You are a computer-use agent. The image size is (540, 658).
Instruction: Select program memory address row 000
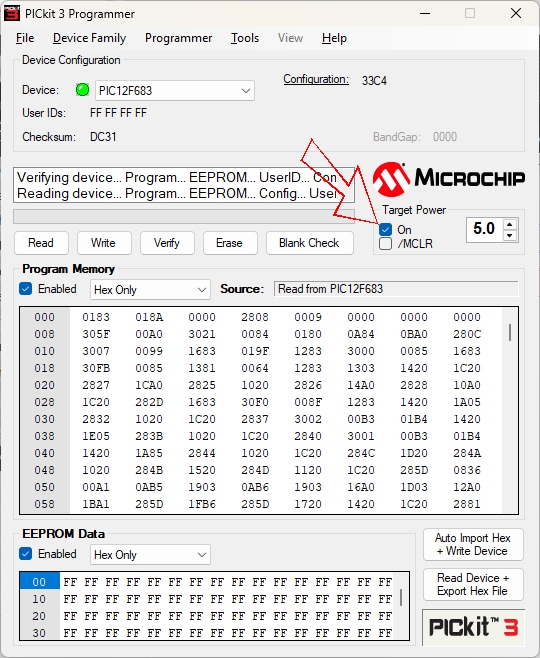pyautogui.click(x=44, y=317)
